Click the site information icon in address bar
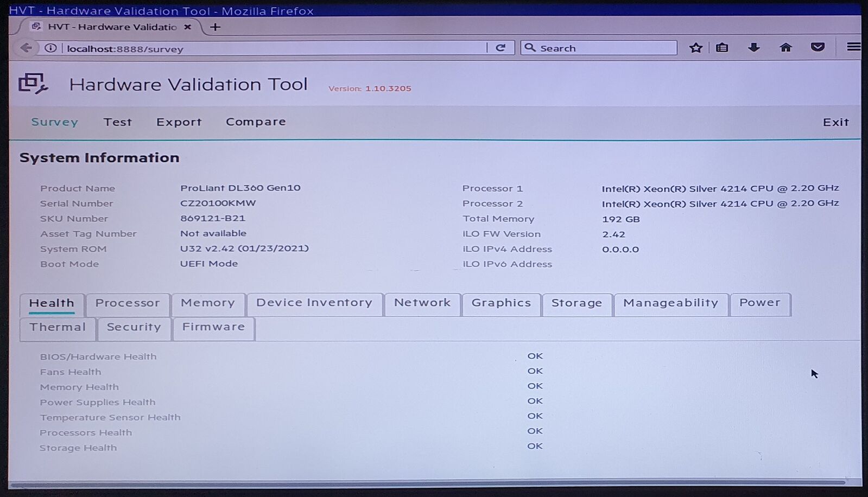This screenshot has height=497, width=868. [x=50, y=48]
